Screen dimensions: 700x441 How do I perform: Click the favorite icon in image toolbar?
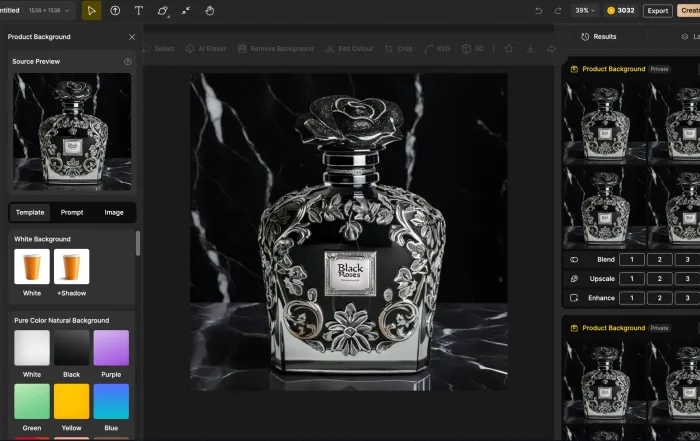(x=508, y=49)
